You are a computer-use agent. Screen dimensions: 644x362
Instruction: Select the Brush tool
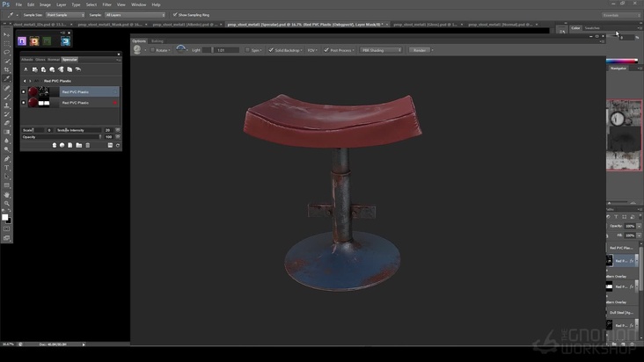pos(6,98)
